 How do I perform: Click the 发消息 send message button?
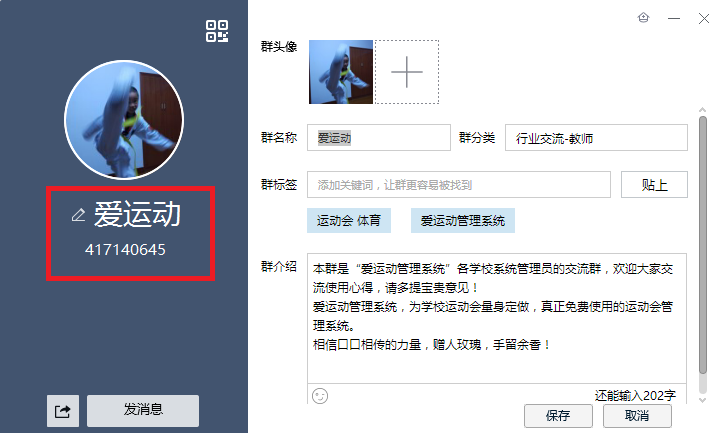pos(143,411)
